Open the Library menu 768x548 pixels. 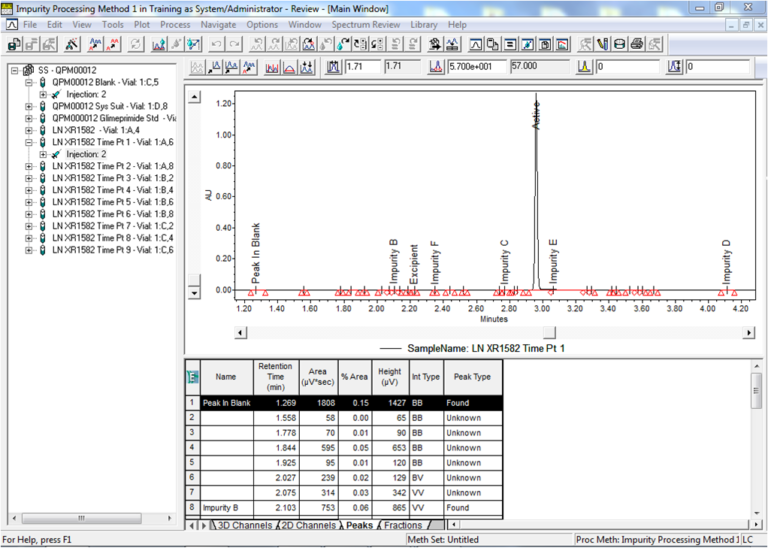[x=424, y=24]
